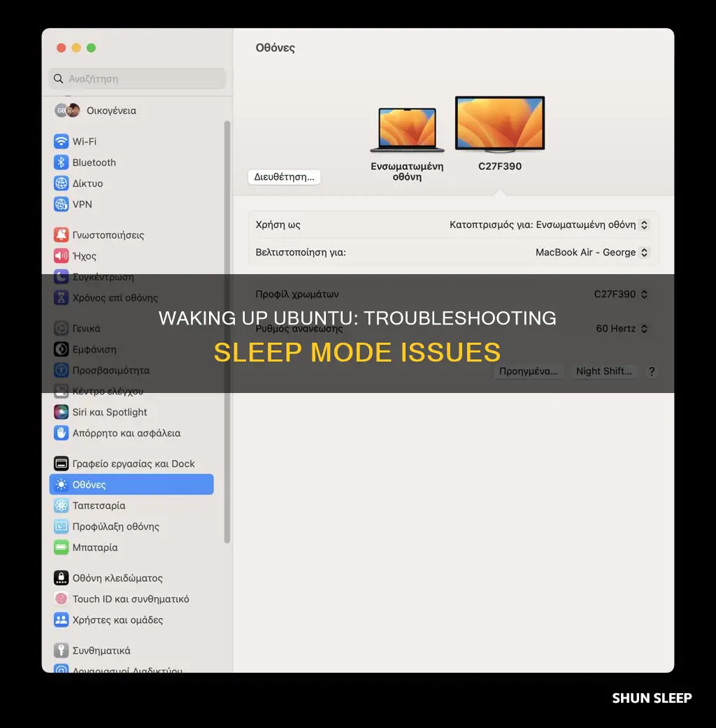Viewport: 716px width, 728px height.
Task: Click the help question mark button
Action: (652, 371)
